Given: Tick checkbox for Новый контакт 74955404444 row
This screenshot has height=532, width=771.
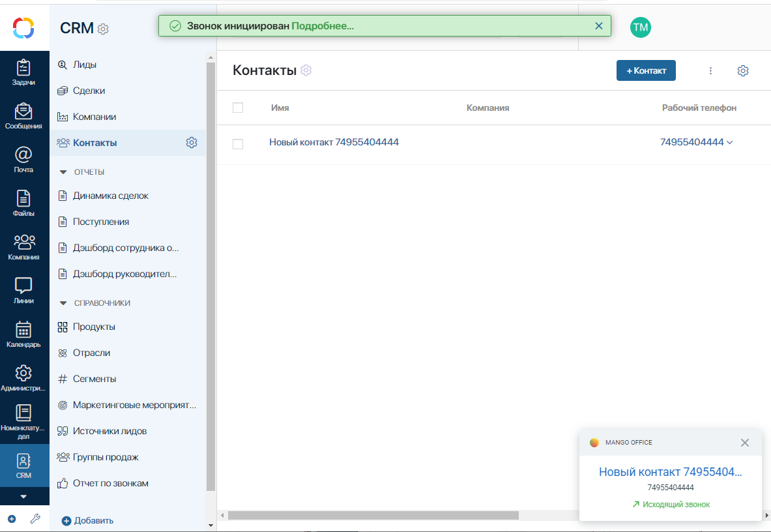Looking at the screenshot, I should (238, 144).
